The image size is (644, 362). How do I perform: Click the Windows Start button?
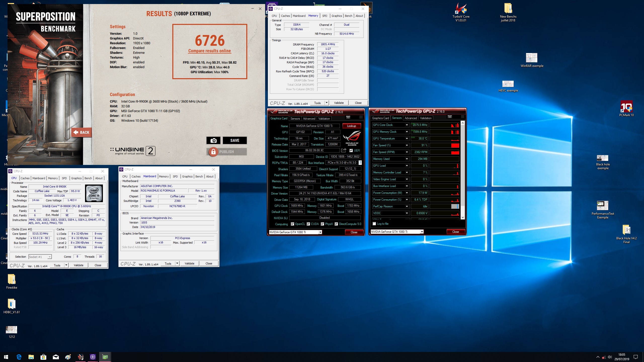pyautogui.click(x=6, y=357)
